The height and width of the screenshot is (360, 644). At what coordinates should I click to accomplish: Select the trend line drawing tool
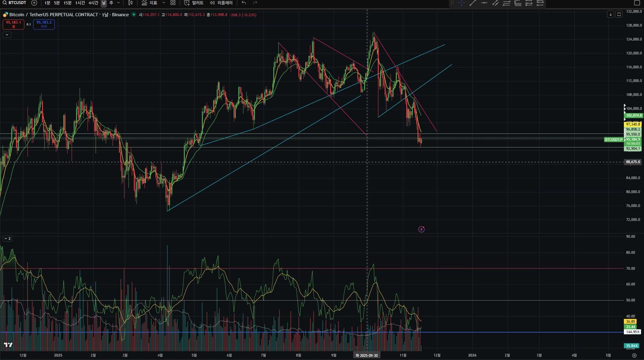pos(473,3)
